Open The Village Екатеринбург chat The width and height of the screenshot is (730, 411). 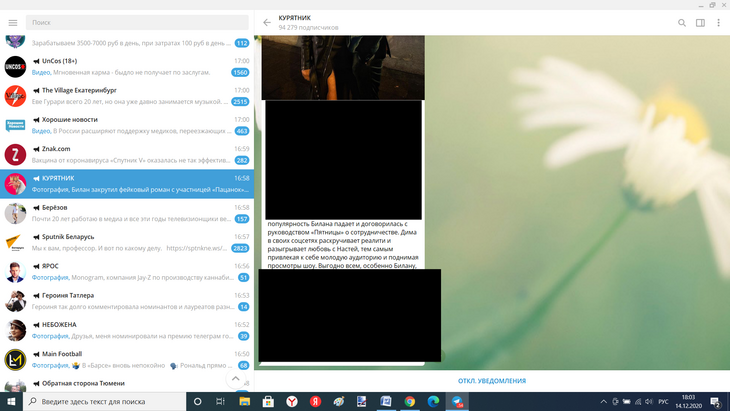pos(130,96)
